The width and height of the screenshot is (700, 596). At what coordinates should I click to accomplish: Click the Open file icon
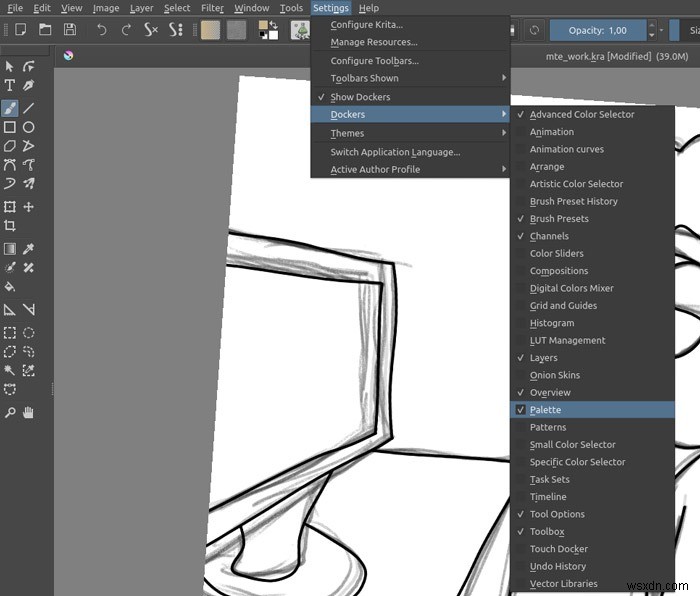click(45, 30)
